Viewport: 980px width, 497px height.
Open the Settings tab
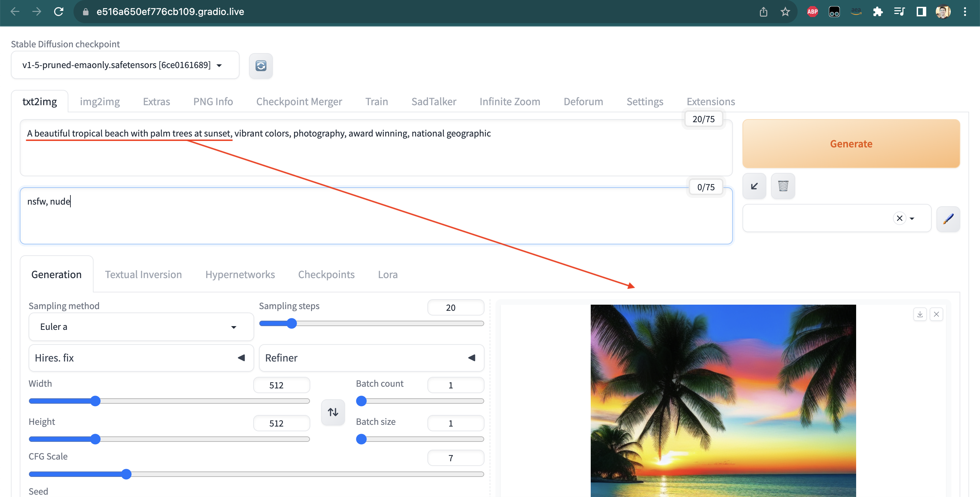point(645,101)
